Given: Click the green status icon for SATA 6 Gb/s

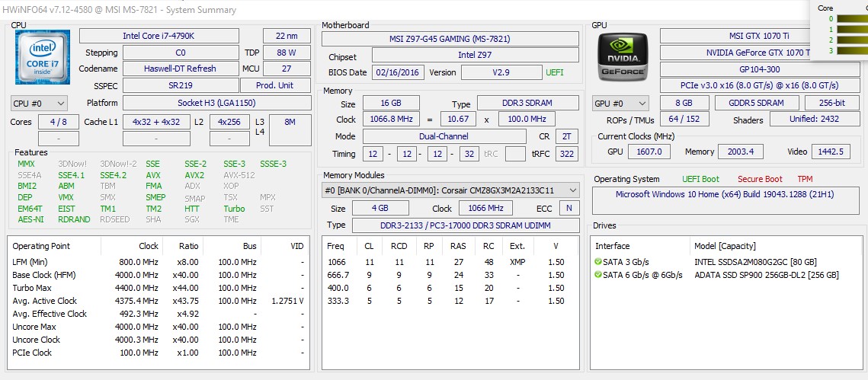Looking at the screenshot, I should (x=598, y=275).
